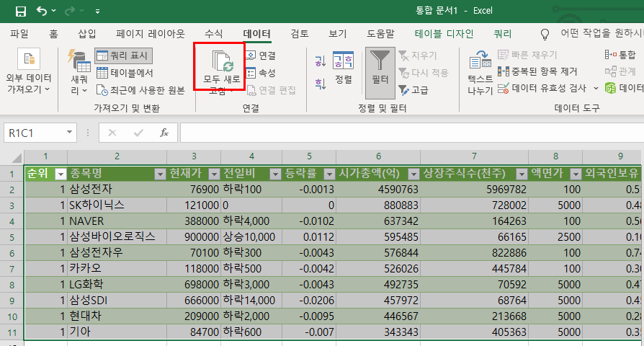Click the 통합 consolidate button
This screenshot has height=346, width=644.
pyautogui.click(x=620, y=55)
